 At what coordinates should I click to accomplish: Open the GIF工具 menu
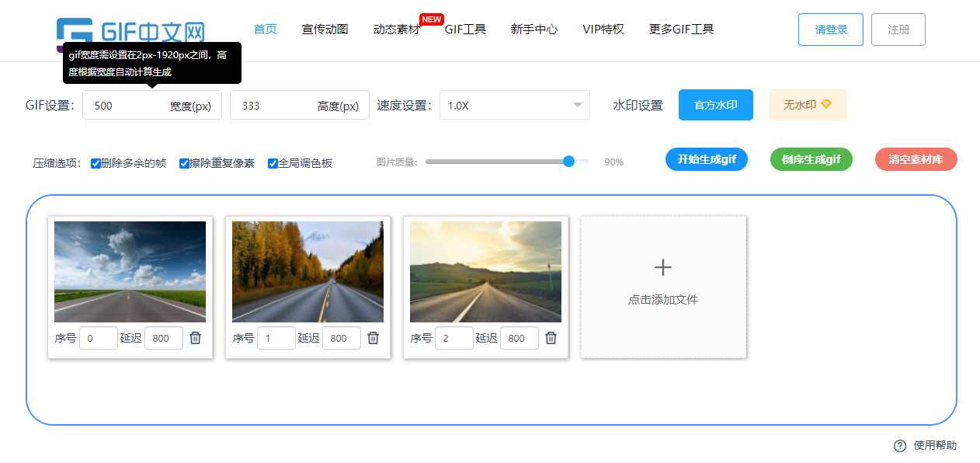click(465, 30)
